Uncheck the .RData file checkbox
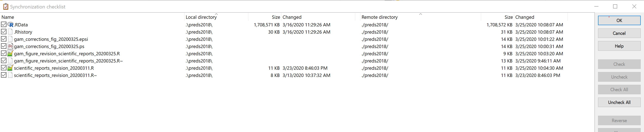 (4, 25)
